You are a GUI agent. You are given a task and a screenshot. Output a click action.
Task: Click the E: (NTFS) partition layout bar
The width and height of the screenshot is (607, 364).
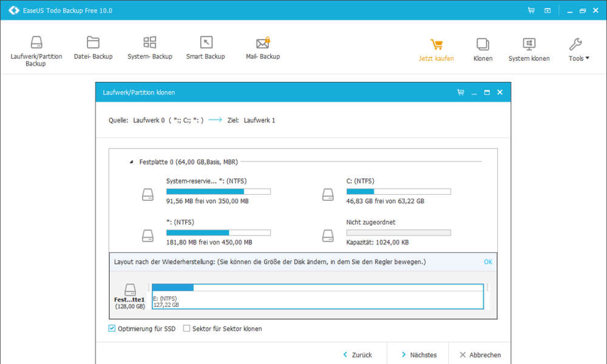tap(318, 296)
